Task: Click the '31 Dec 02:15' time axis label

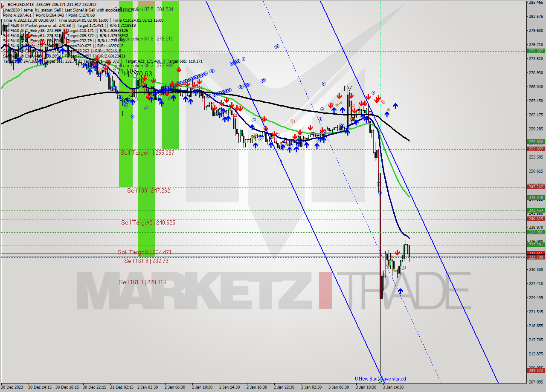Action: point(122,388)
